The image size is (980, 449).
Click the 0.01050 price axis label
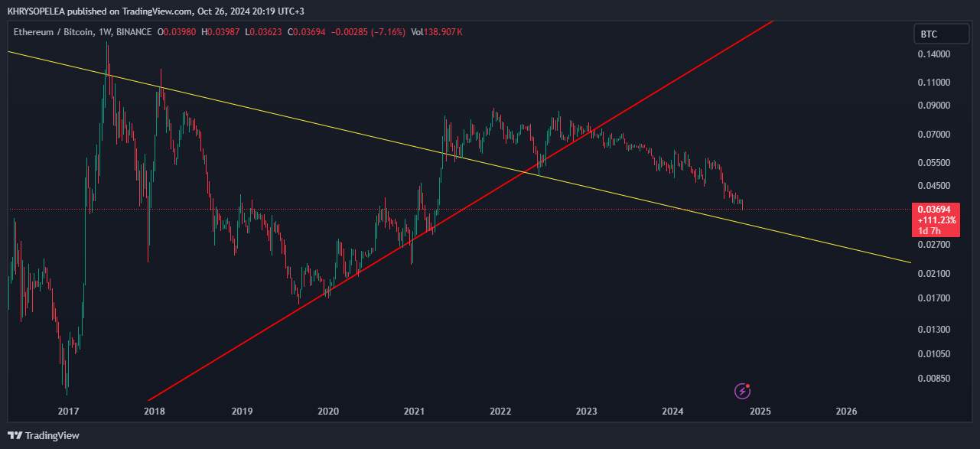tap(933, 354)
